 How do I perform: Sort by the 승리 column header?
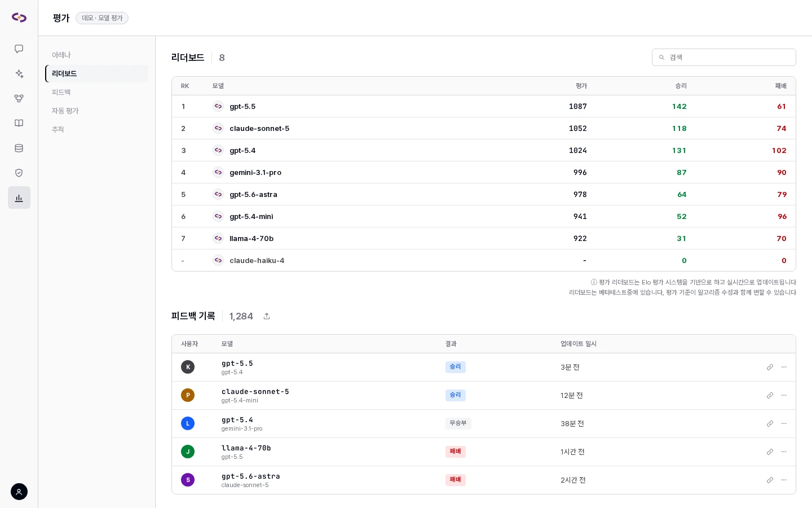tap(681, 86)
